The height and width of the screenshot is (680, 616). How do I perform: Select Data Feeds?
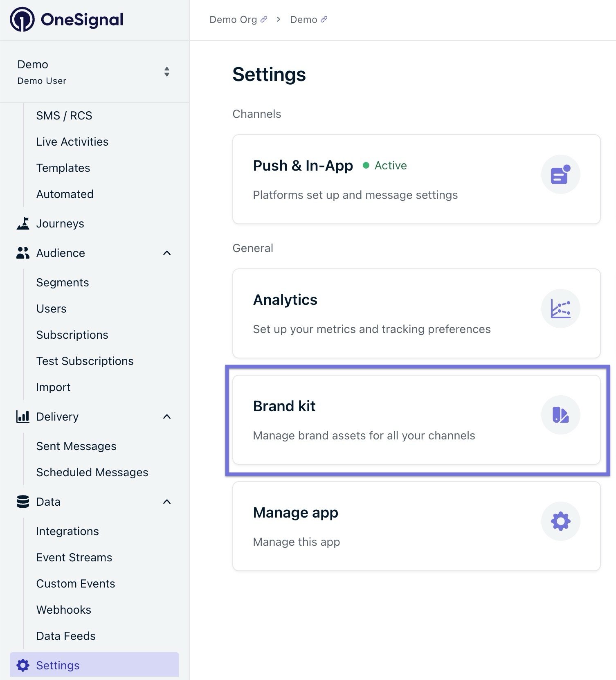(x=66, y=636)
